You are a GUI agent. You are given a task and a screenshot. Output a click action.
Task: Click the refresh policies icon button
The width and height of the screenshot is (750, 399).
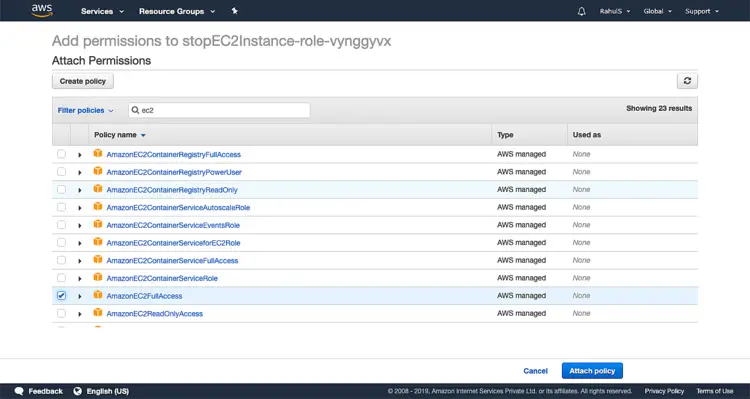tap(687, 81)
